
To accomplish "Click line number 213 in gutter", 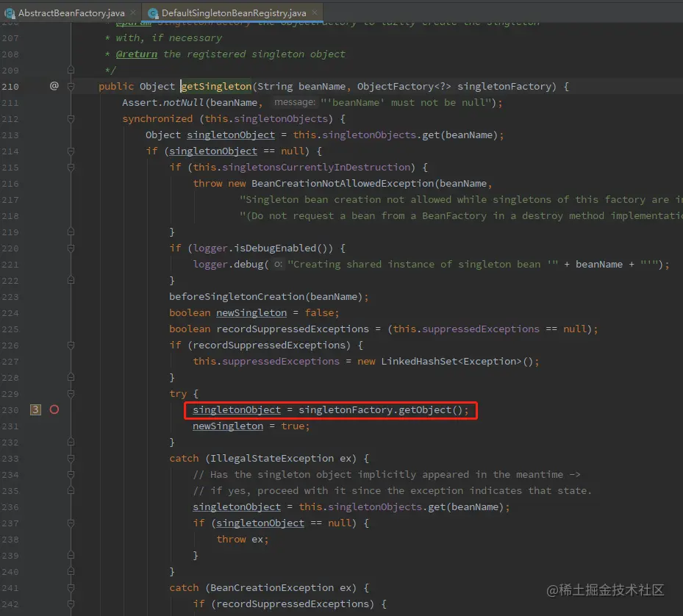I will 10,135.
